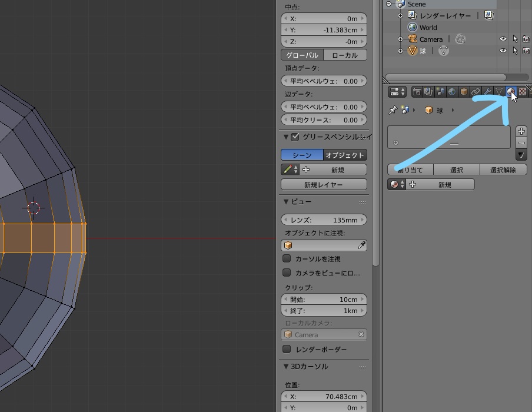Click the 新規レイヤー button
Screen dimensions: 532x412
click(324, 185)
